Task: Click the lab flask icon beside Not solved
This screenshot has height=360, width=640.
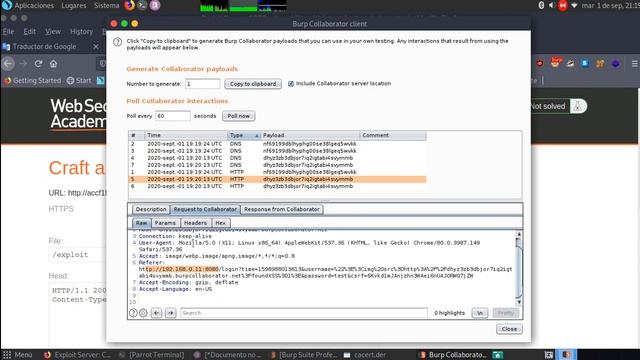Action: point(578,107)
